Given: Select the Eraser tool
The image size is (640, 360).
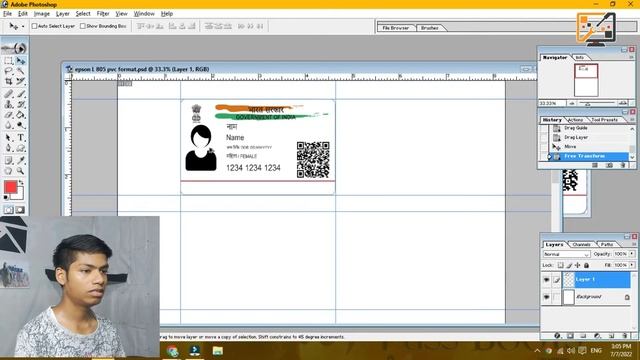Looking at the screenshot, I should [x=8, y=115].
